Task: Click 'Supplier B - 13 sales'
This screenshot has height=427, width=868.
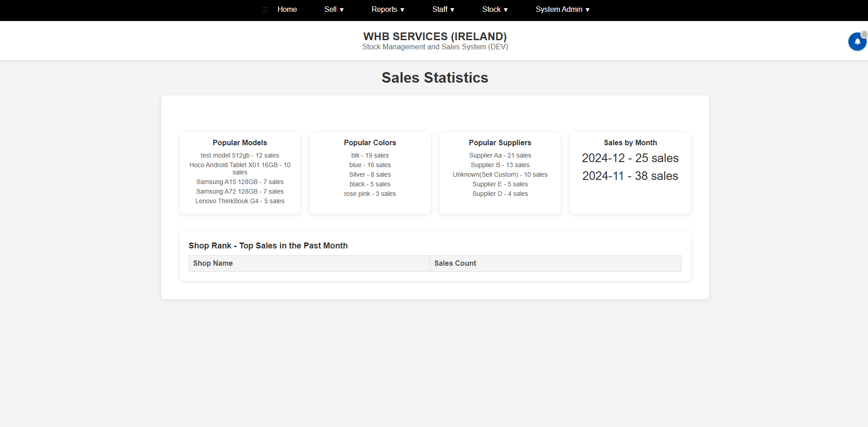Action: tap(500, 165)
